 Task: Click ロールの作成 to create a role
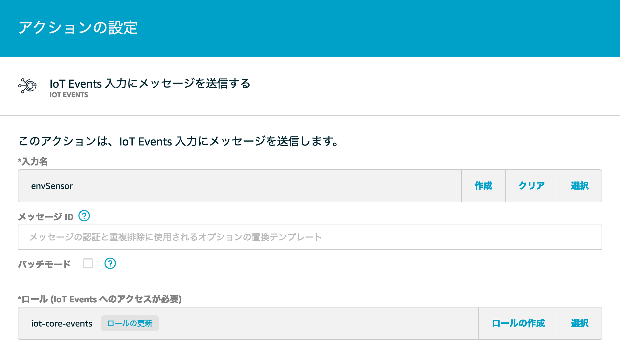click(518, 323)
